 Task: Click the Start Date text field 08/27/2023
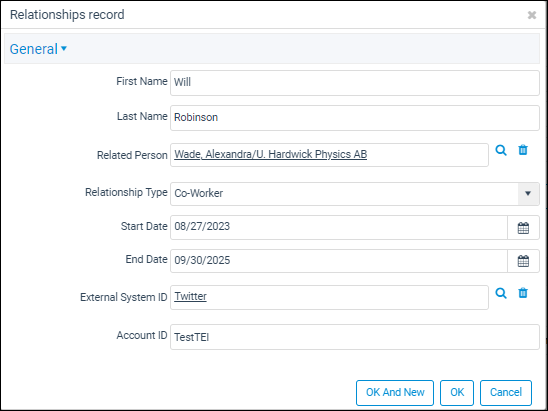339,228
